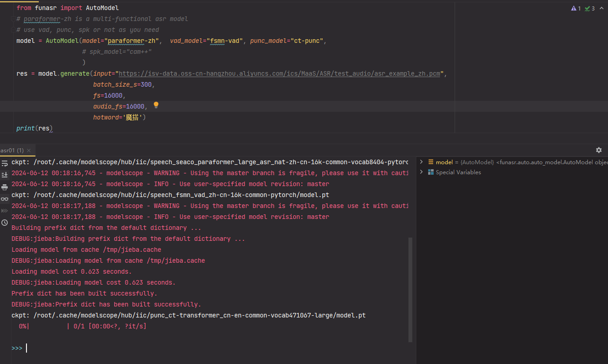Select the model AutoModel variable row
The width and height of the screenshot is (608, 364).
513,162
